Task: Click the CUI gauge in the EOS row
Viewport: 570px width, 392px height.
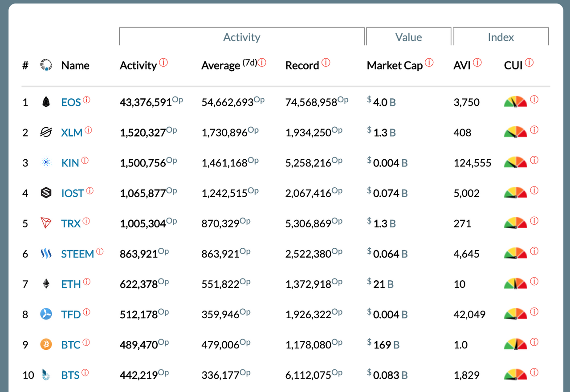Action: [x=516, y=102]
